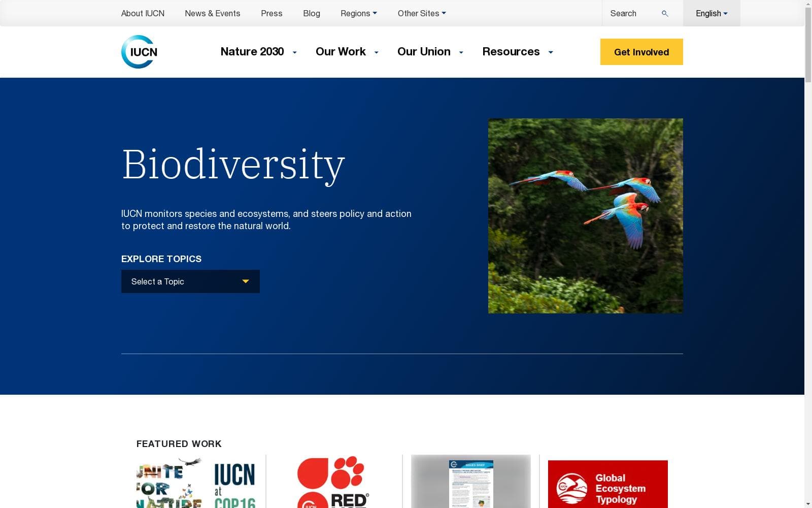Open the Select a Topic dropdown
Viewport: 812px width, 508px height.
pos(190,281)
